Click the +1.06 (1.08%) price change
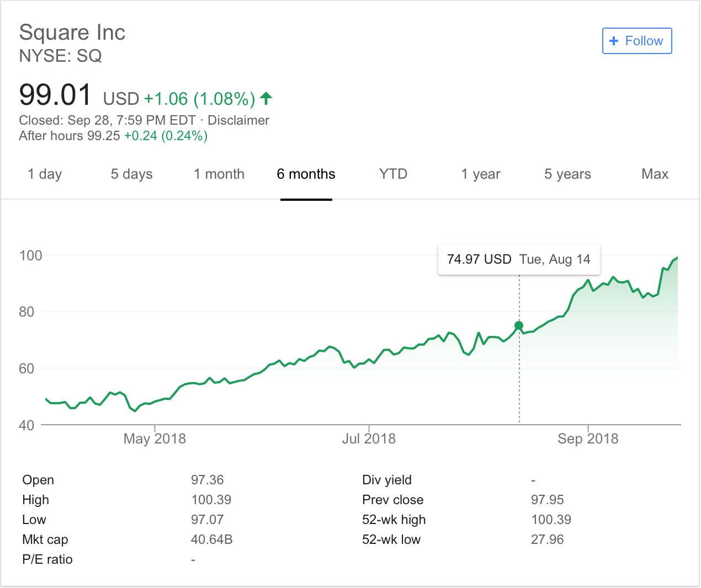This screenshot has height=588, width=701. (x=199, y=99)
